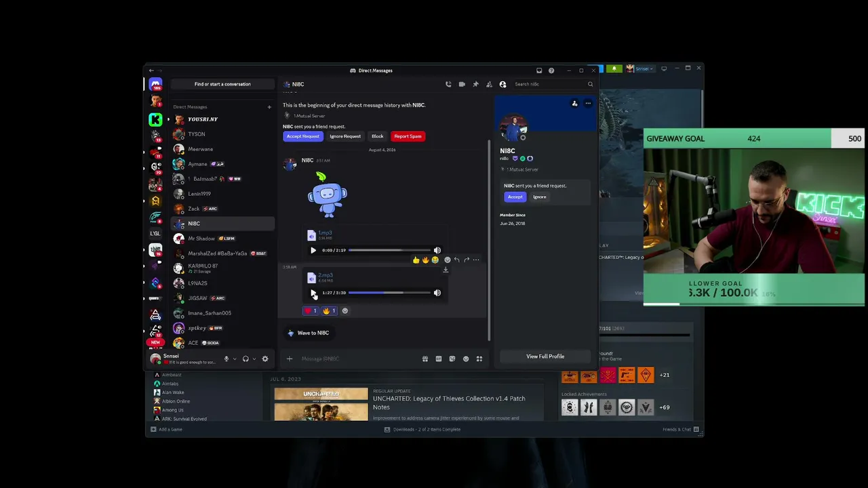This screenshot has height=488, width=868.
Task: Open View Full Profile
Action: pyautogui.click(x=545, y=357)
